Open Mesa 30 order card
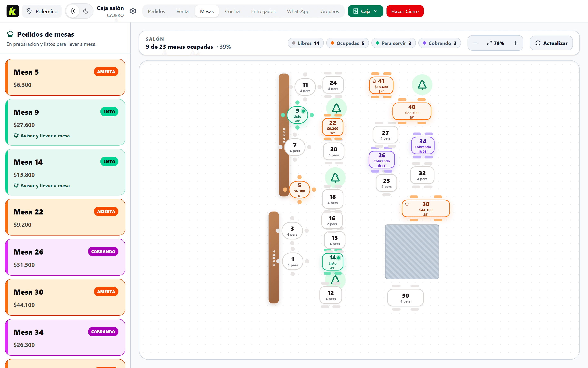 coord(65,297)
